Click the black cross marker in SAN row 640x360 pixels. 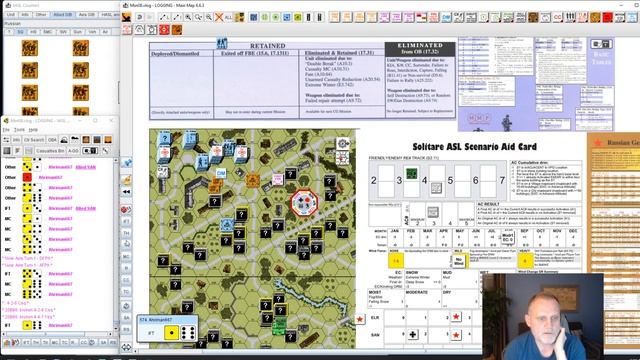(413, 335)
